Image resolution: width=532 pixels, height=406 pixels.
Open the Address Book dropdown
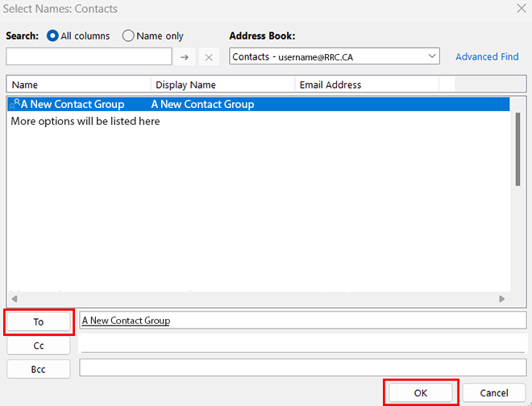tap(432, 56)
